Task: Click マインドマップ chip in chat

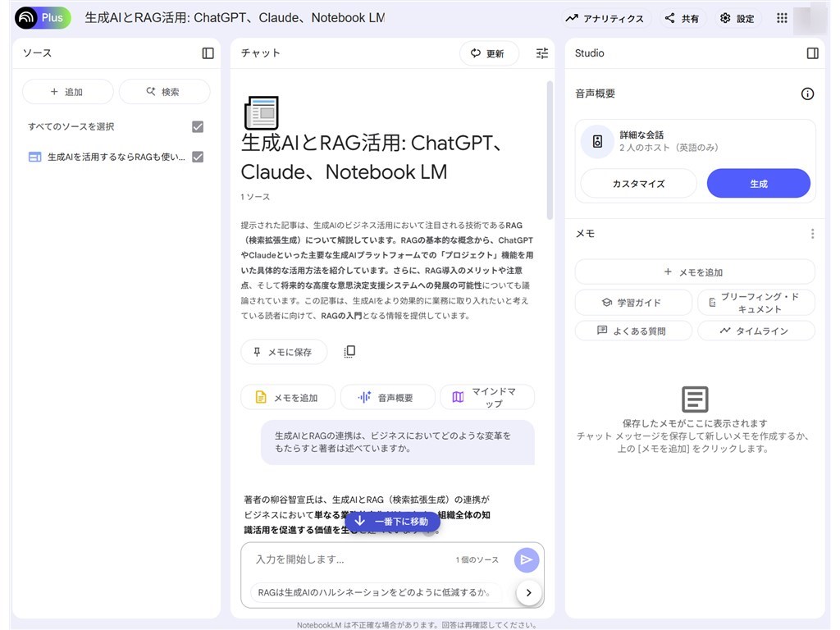Action: point(487,398)
